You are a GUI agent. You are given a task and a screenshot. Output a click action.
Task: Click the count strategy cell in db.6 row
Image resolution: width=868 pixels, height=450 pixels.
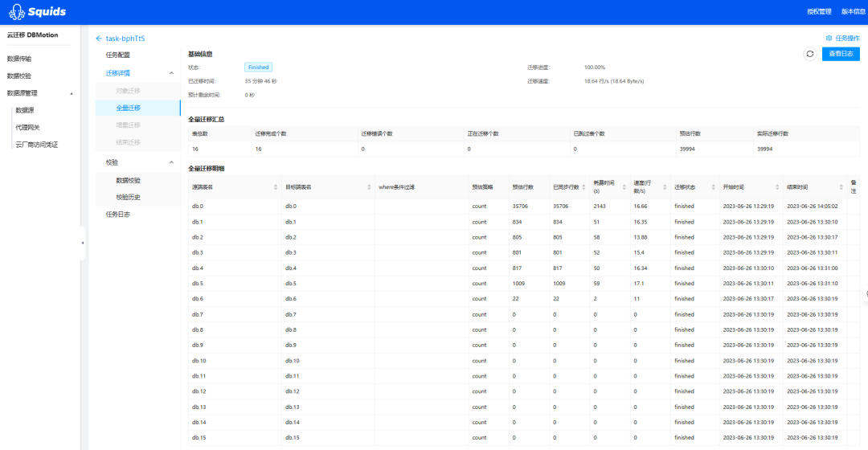[x=479, y=298]
